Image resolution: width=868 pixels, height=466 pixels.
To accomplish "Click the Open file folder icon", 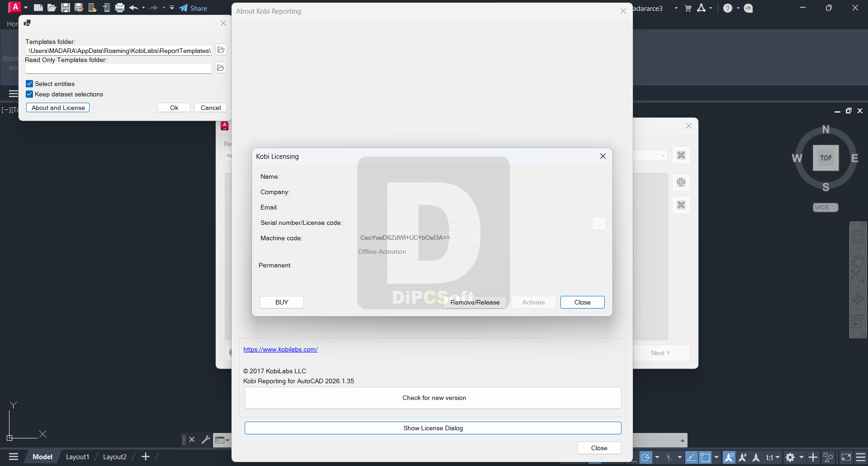I will pos(52,8).
